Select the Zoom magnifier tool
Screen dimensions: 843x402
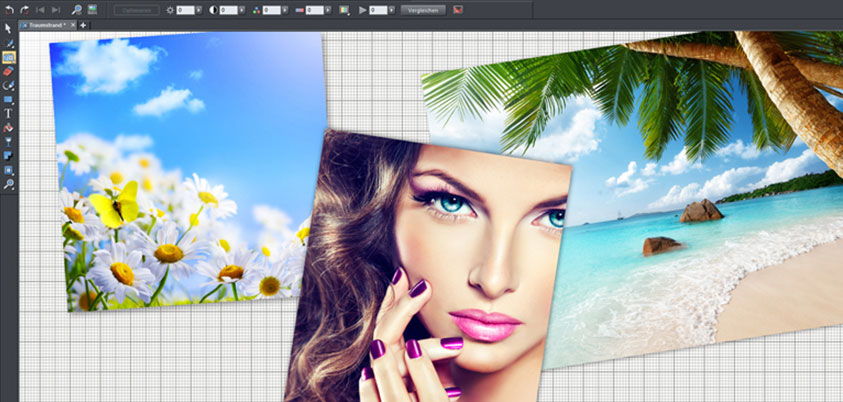9,184
